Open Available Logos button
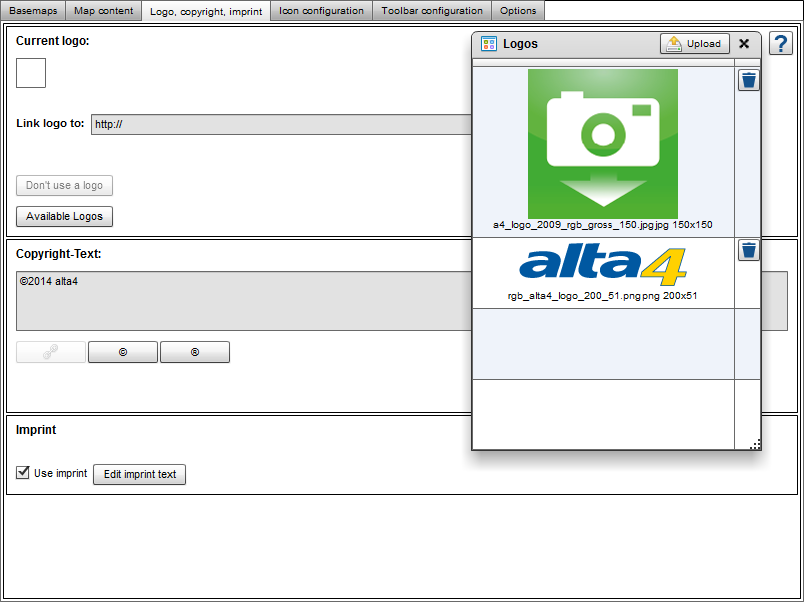Viewport: 804px width, 602px height. tap(65, 216)
